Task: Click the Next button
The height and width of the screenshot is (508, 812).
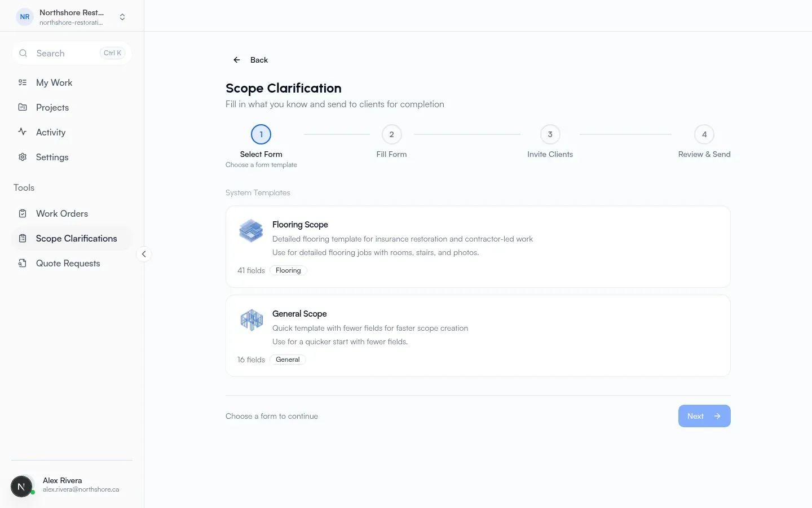Action: [x=704, y=416]
